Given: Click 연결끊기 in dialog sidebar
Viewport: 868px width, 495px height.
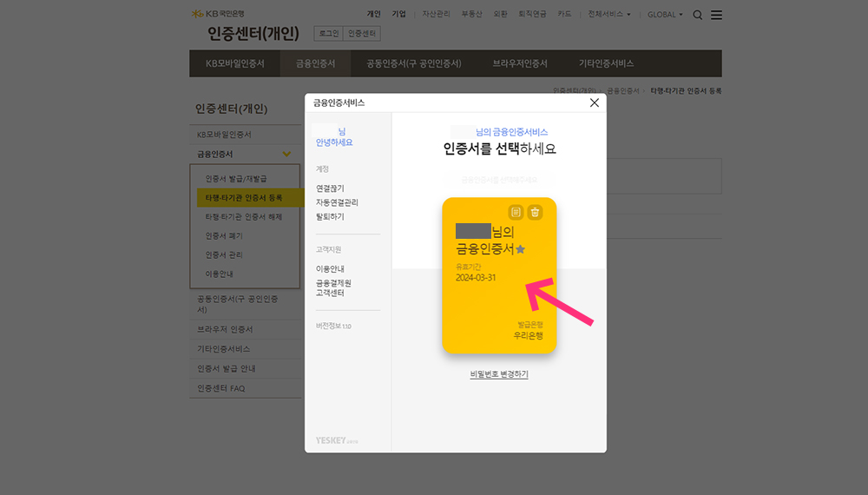Looking at the screenshot, I should pyautogui.click(x=330, y=188).
